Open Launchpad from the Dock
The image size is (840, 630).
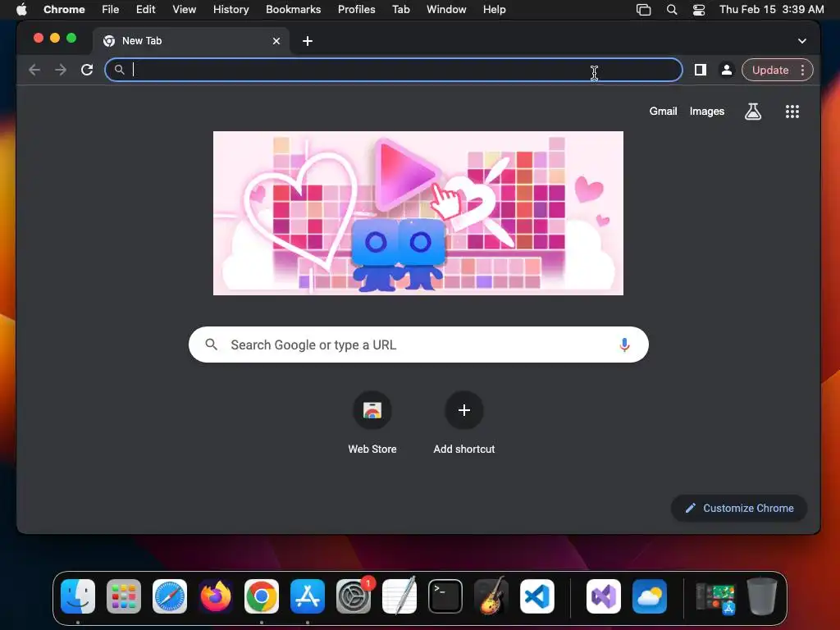(x=124, y=596)
